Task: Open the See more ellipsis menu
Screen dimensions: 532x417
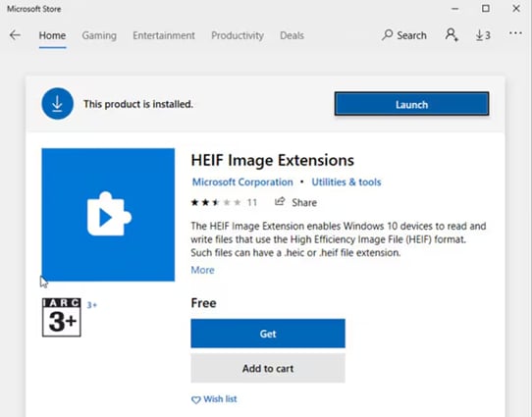Action: click(515, 33)
